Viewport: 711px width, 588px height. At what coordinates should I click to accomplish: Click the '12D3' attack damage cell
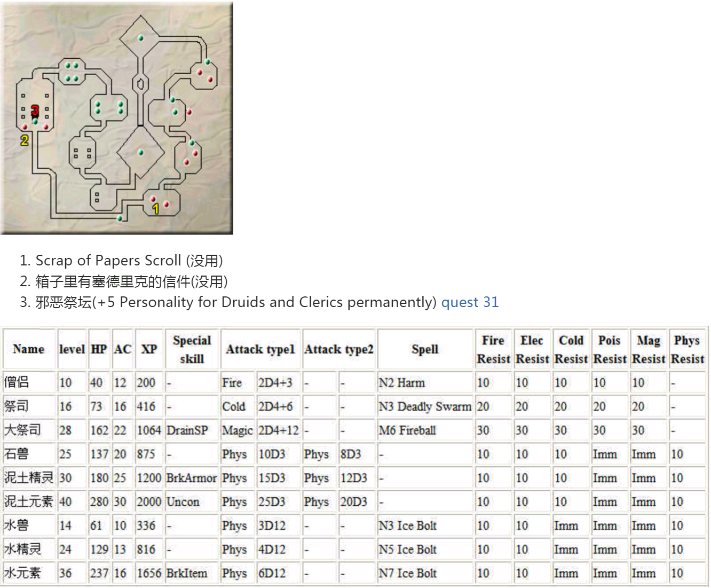[357, 478]
